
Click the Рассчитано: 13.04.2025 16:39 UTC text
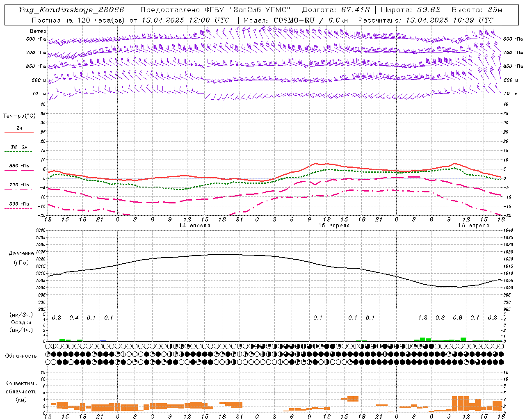point(426,20)
